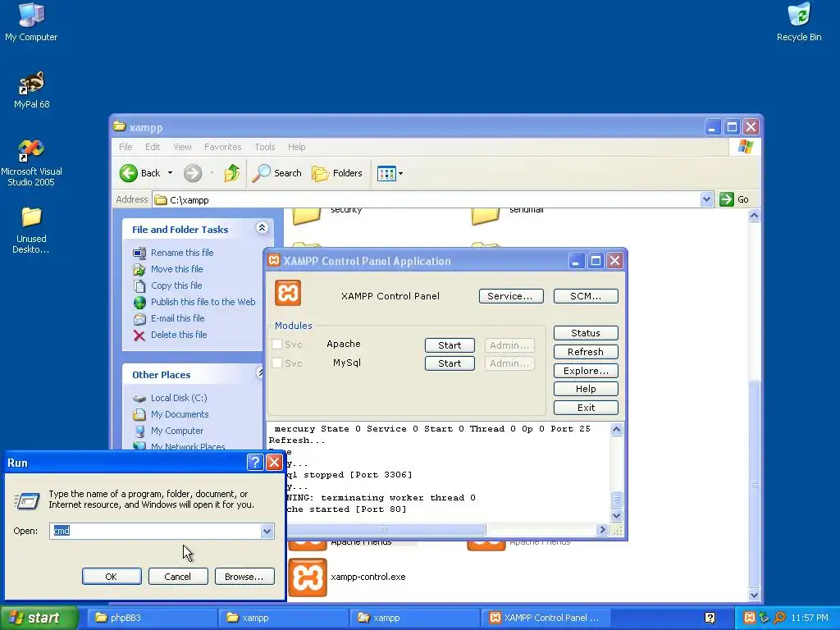Viewport: 840px width, 630px height.
Task: Click XAMPP tray icon in system tray
Action: tap(750, 618)
